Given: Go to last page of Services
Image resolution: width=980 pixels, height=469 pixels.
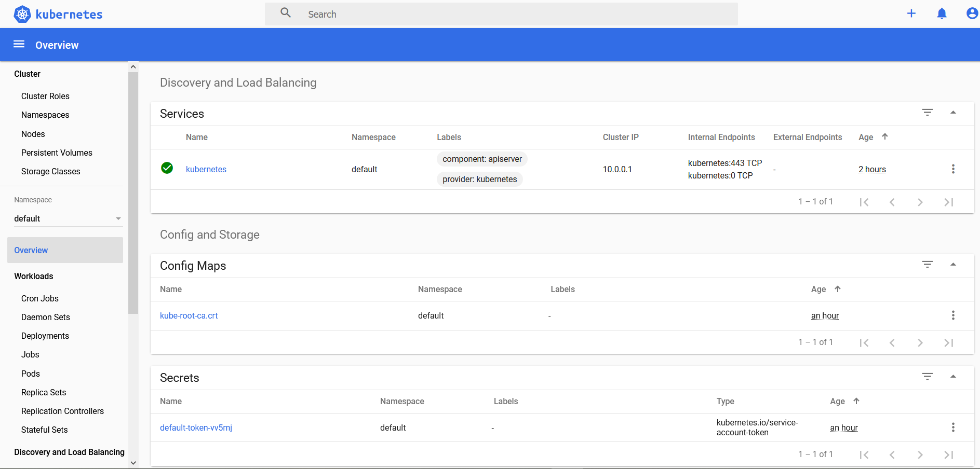Looking at the screenshot, I should point(948,202).
